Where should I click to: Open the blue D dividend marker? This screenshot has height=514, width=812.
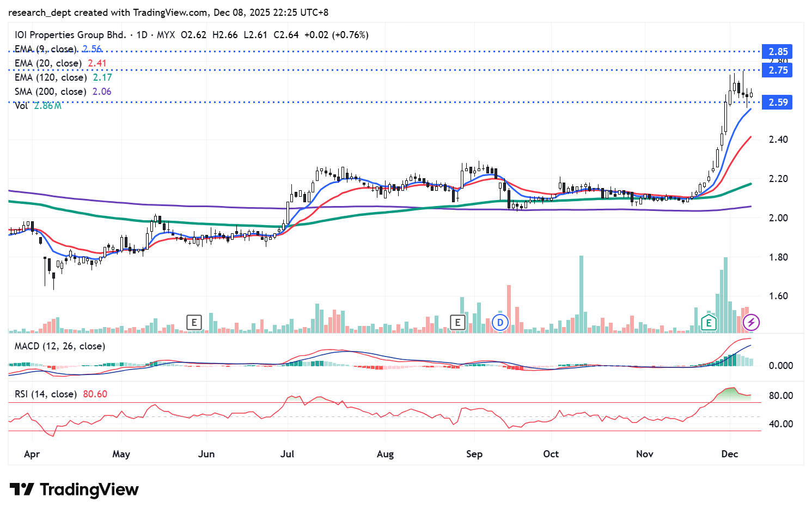pos(499,322)
